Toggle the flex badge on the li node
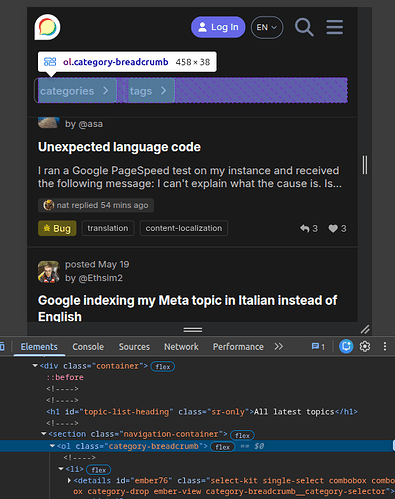Screen dimensions: 395x499 click(x=99, y=470)
